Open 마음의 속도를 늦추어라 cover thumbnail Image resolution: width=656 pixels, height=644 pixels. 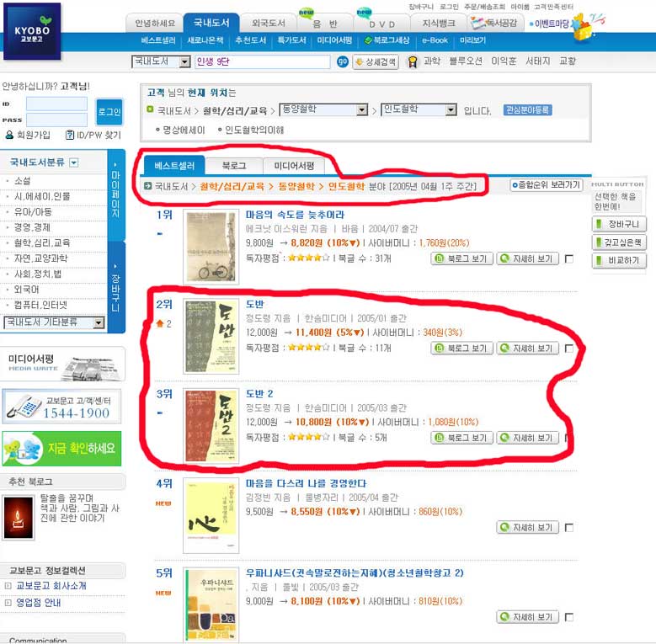pos(211,247)
